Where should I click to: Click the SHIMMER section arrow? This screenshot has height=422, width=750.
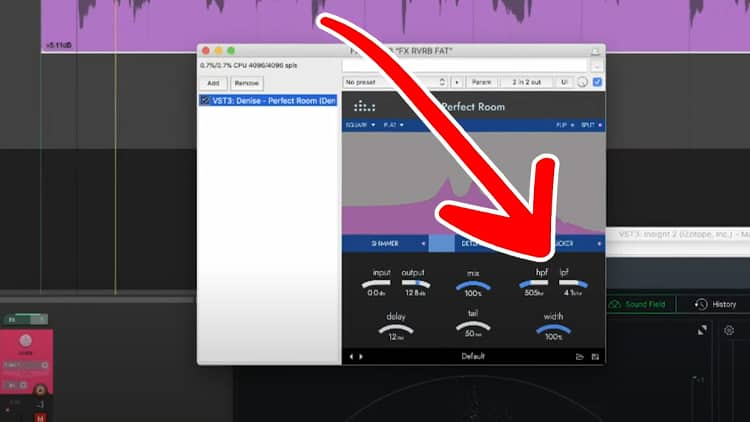(423, 244)
